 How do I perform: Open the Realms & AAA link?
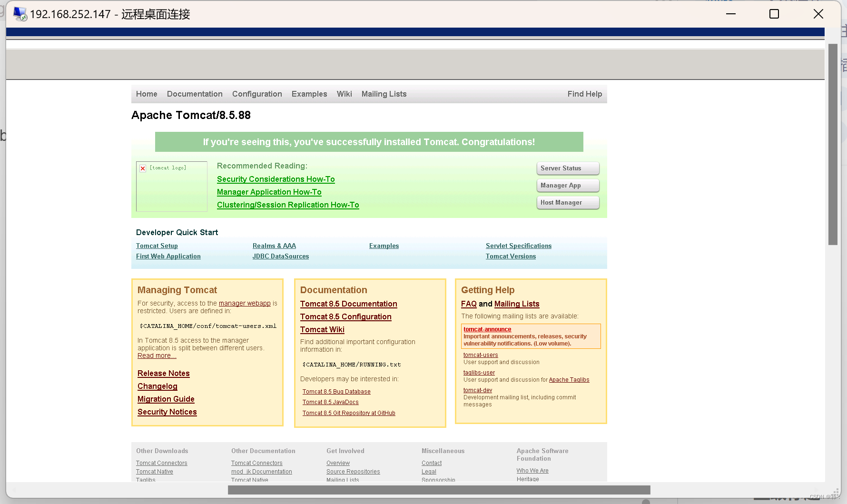[274, 246]
